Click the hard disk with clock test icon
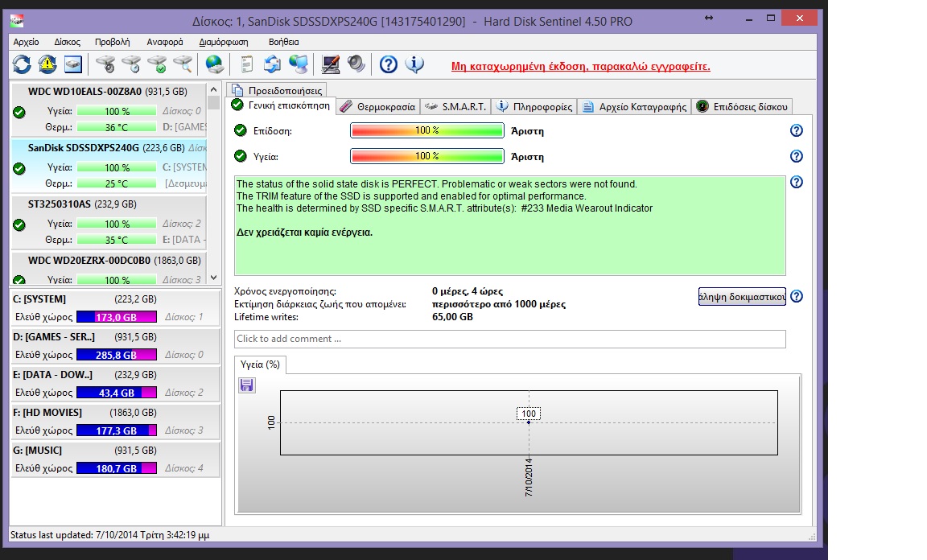927x560 pixels. [131, 64]
